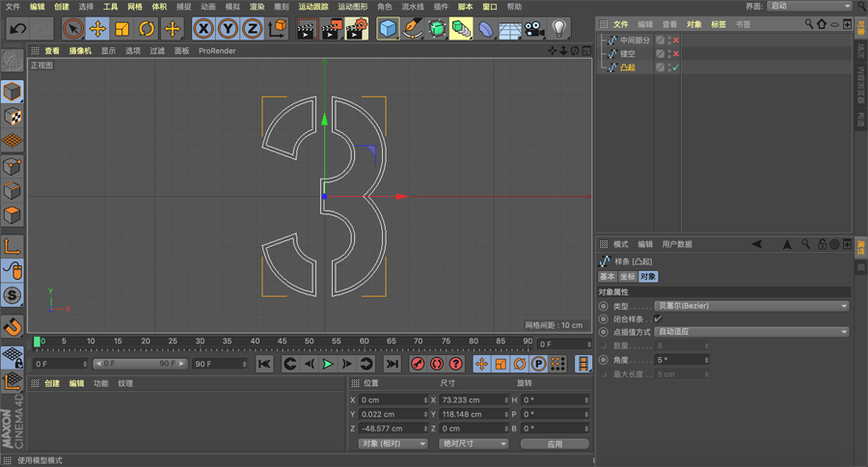The image size is (868, 467).
Task: Add a Light object
Action: click(559, 29)
